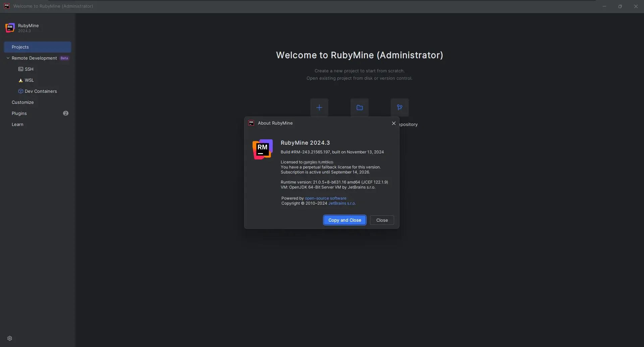Switch to the Projects section
This screenshot has height=347, width=644.
[x=20, y=47]
